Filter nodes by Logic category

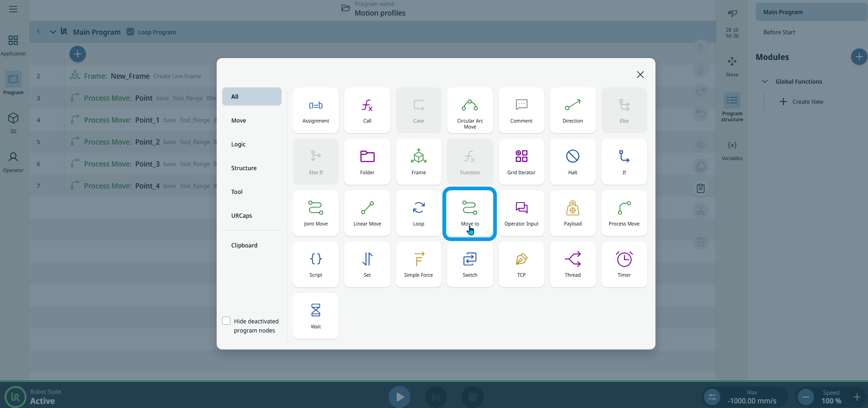239,144
